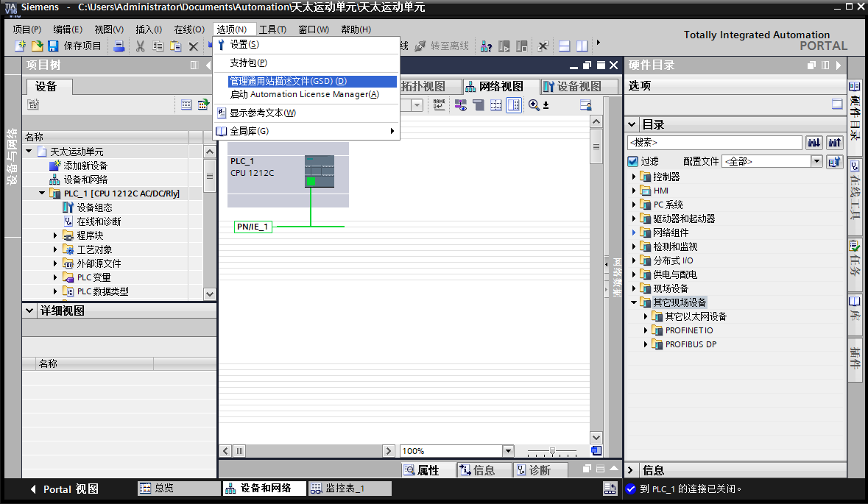Click the zoom slider in network view

pos(552,452)
